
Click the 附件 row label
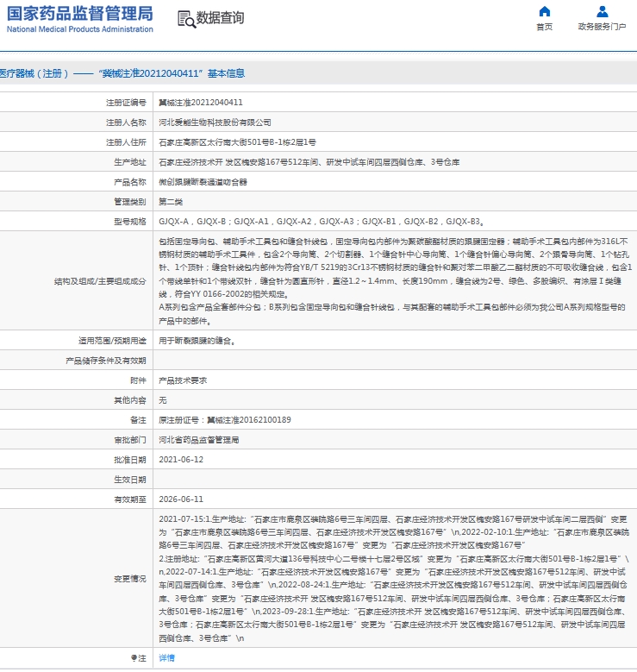click(138, 380)
